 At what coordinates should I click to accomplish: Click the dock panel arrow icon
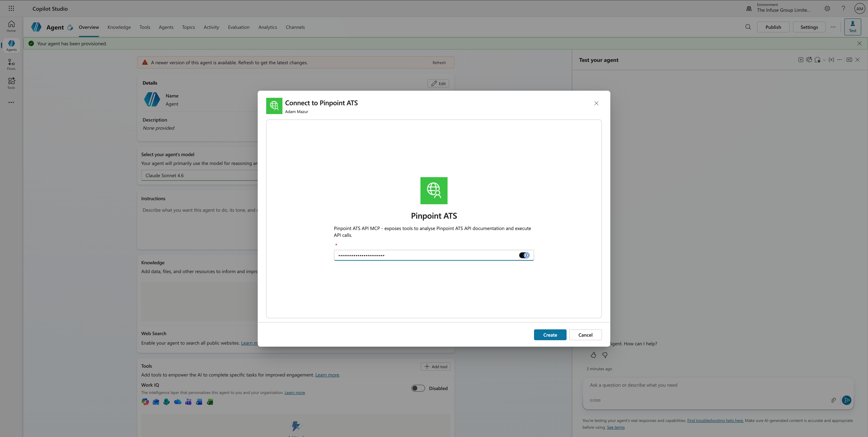click(849, 60)
